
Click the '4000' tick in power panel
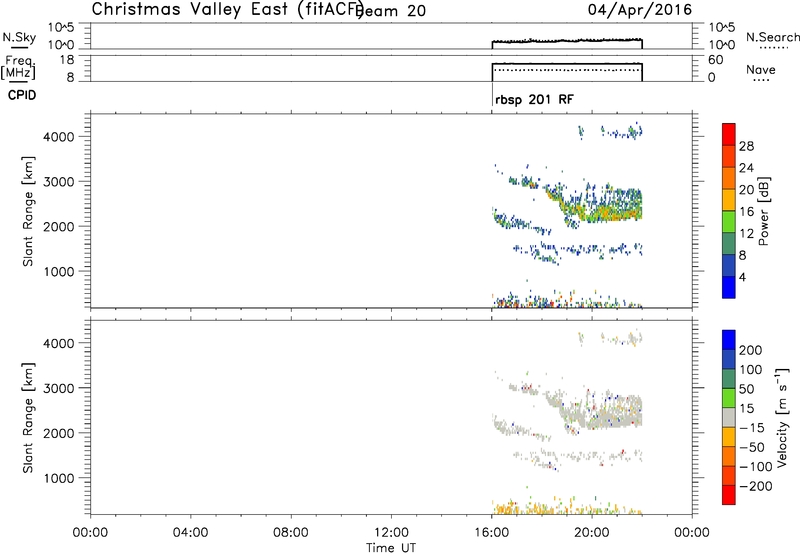pos(58,137)
